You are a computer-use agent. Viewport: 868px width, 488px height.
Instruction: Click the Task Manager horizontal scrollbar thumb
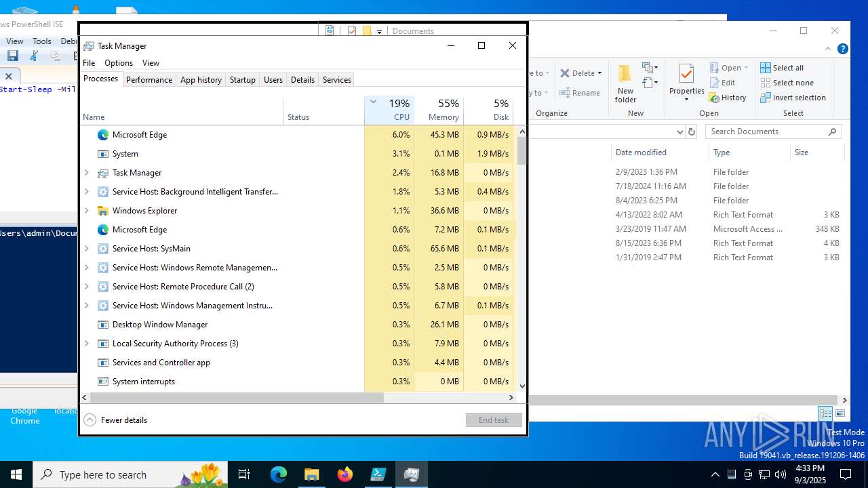tap(237, 398)
